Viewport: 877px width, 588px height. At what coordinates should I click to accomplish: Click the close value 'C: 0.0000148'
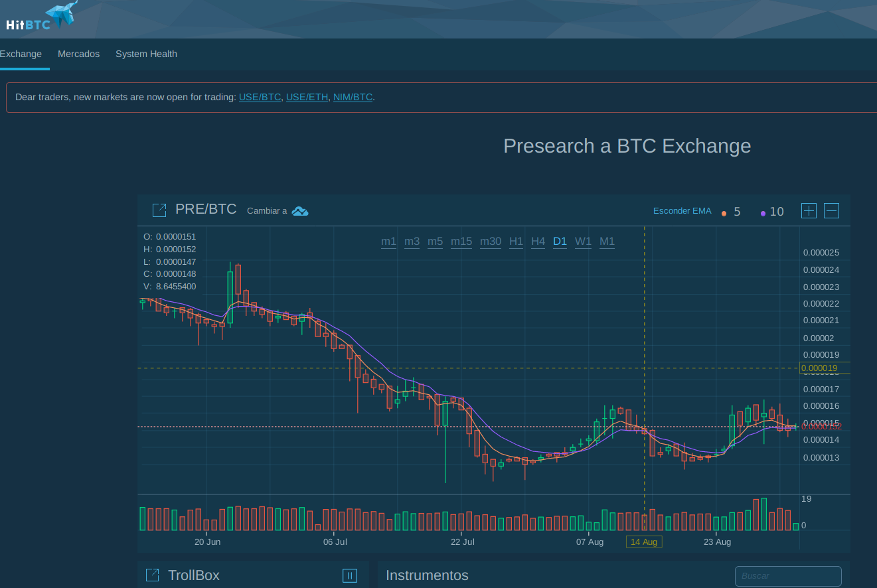[x=170, y=274]
